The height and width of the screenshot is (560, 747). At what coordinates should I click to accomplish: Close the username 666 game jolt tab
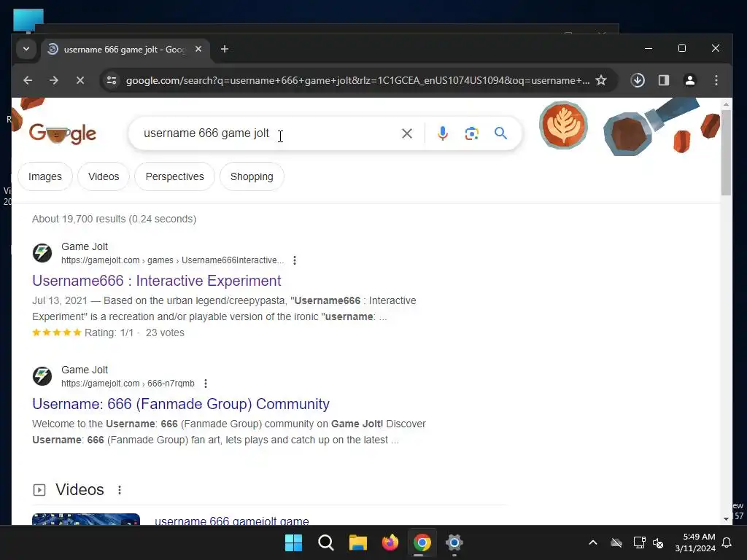pyautogui.click(x=198, y=49)
